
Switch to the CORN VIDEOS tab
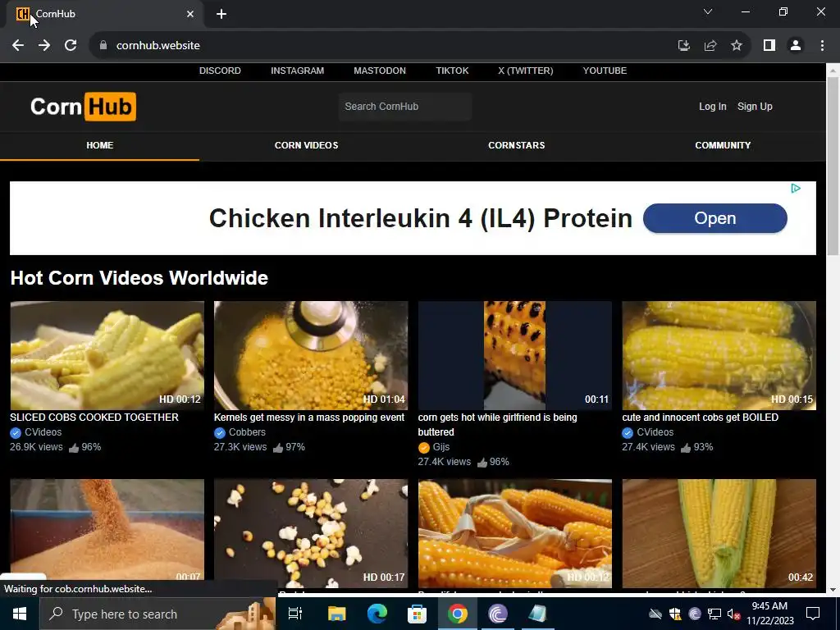click(307, 145)
